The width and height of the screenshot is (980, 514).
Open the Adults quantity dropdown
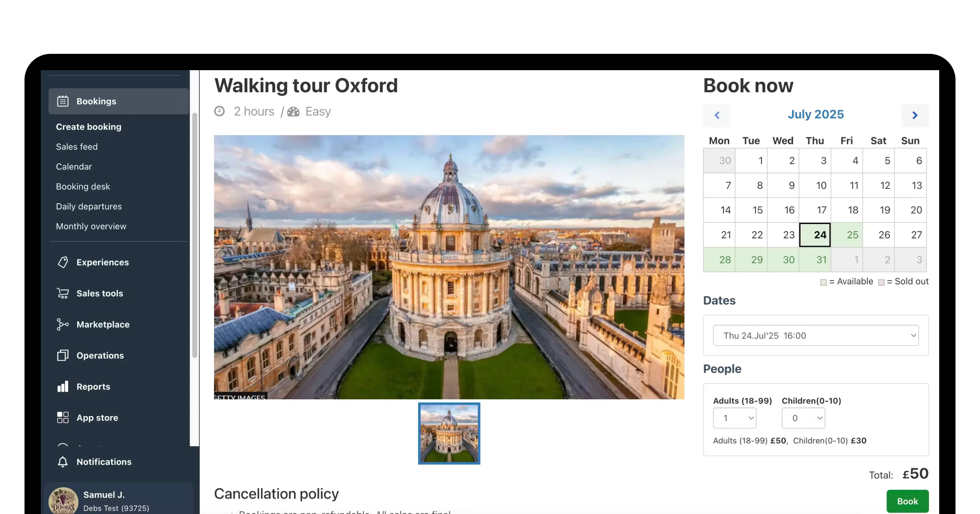[734, 418]
